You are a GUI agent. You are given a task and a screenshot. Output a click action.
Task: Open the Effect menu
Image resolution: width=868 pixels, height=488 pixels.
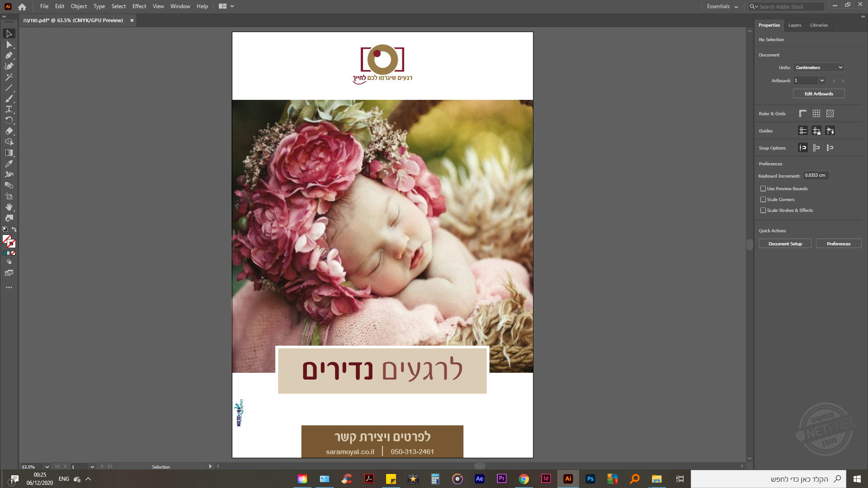click(x=139, y=6)
